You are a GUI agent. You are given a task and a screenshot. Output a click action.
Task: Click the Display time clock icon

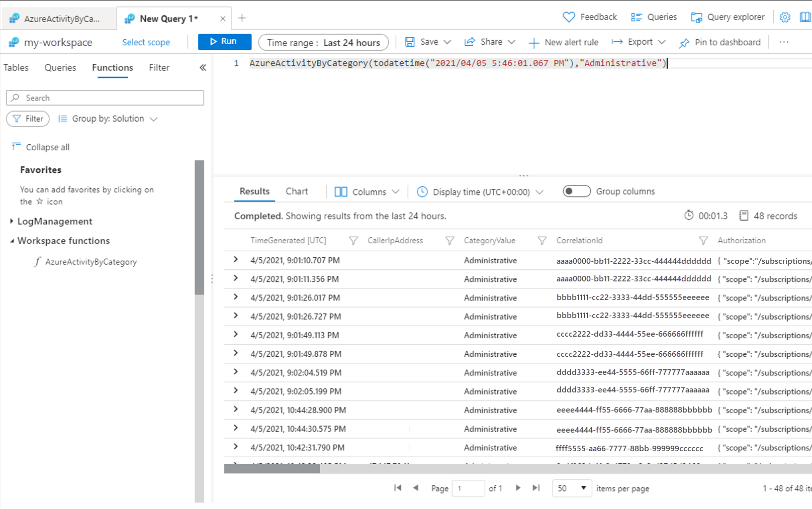(x=422, y=191)
